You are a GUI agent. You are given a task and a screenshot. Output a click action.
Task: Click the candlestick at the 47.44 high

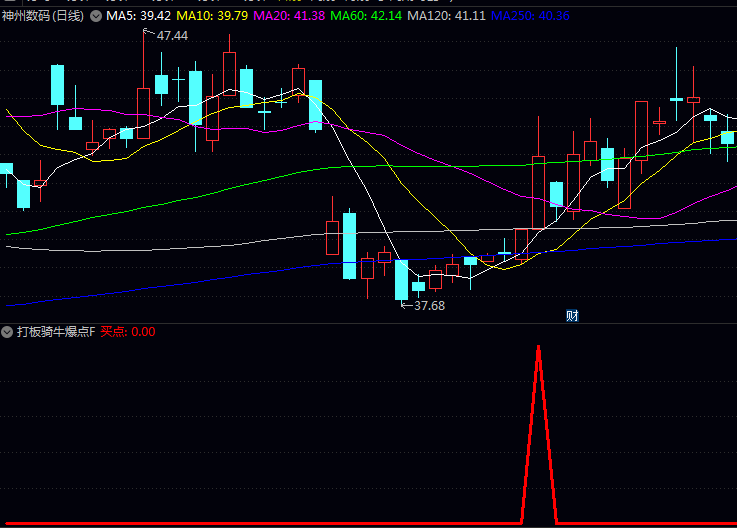(x=143, y=112)
